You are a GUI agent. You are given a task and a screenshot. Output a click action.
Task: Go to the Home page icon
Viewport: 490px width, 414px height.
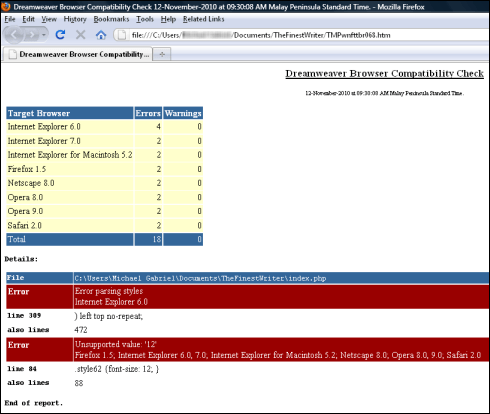(101, 35)
